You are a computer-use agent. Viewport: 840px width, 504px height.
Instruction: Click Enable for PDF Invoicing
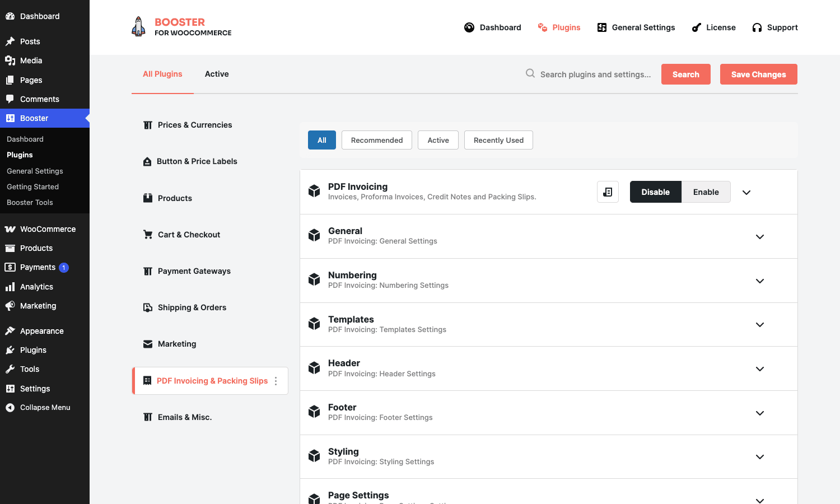706,192
